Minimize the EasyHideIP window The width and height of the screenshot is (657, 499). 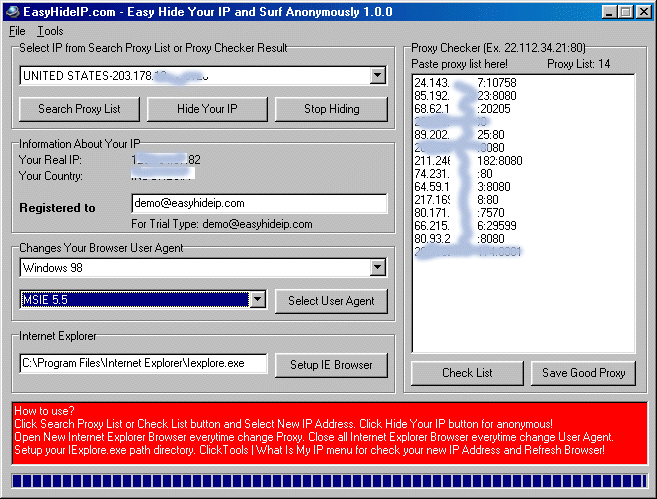pos(609,12)
